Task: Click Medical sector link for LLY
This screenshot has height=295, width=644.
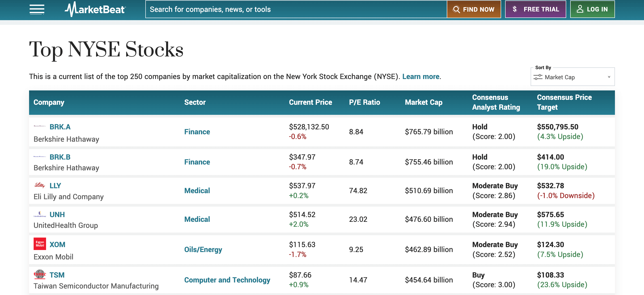Action: pos(197,191)
